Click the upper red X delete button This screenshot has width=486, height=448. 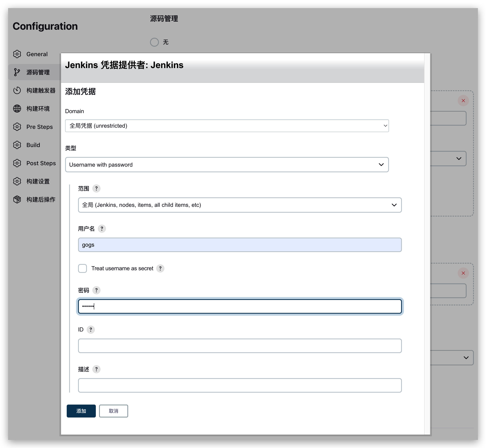point(463,101)
